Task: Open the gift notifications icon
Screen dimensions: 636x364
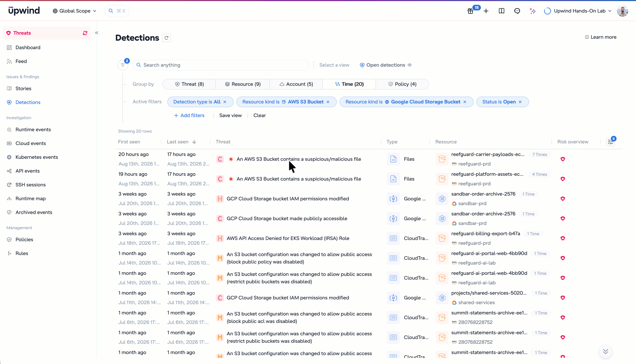Action: tap(470, 11)
